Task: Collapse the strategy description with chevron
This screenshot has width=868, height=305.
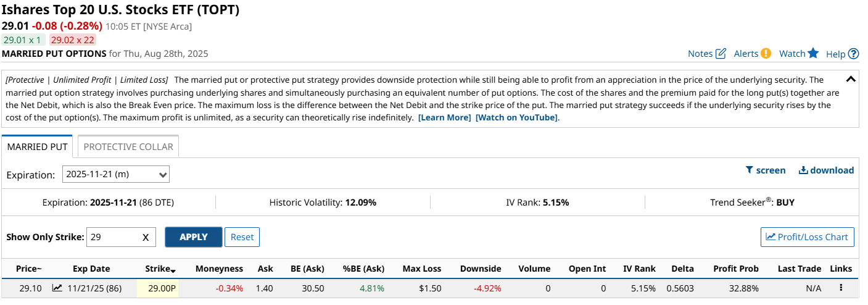Action: tap(851, 79)
